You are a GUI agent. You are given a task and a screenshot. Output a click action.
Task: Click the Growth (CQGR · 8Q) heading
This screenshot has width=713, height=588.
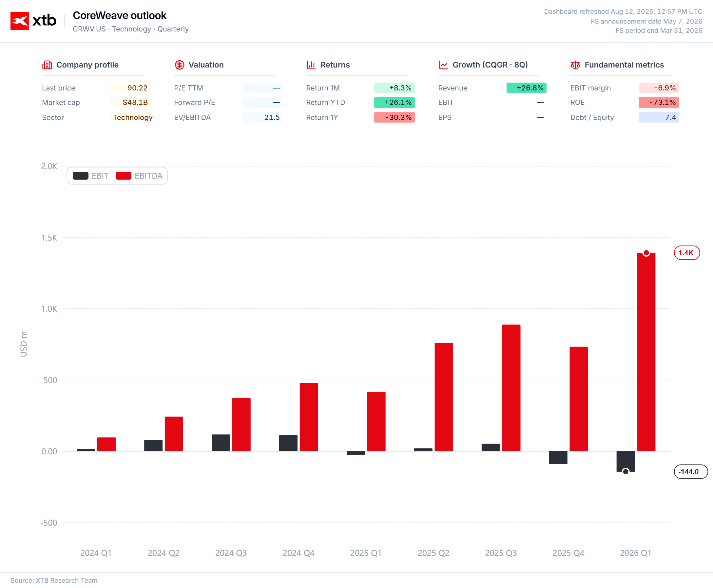point(490,65)
